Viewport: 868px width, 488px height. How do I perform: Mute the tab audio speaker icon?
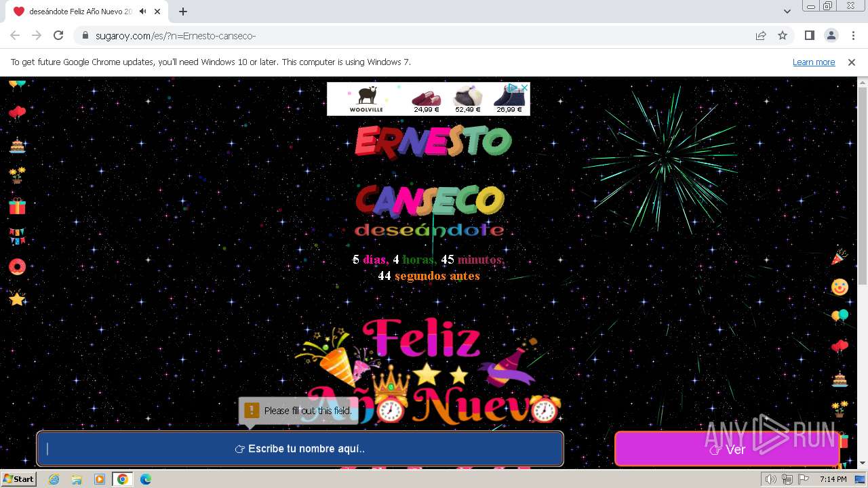142,12
